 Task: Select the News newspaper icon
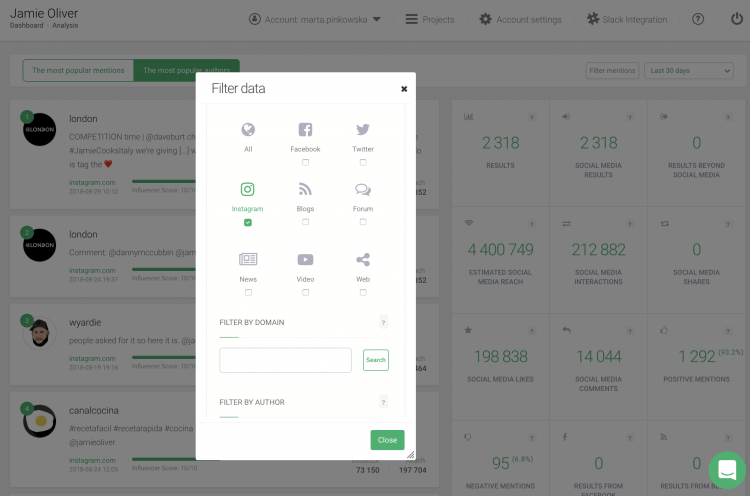coord(248,259)
